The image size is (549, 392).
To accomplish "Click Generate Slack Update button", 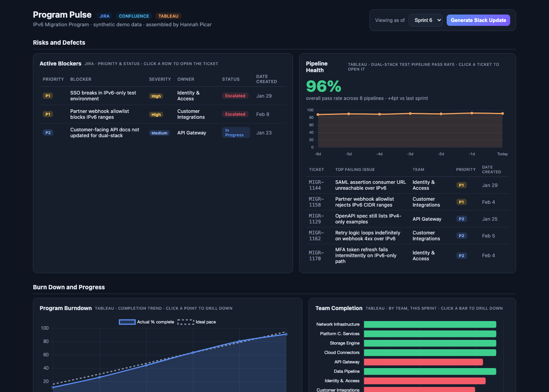I will click(x=478, y=20).
